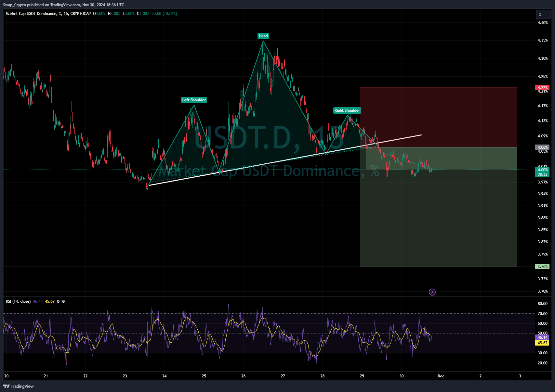555x392 pixels.
Task: Click the open value O4.00% in legend
Action: (x=99, y=14)
